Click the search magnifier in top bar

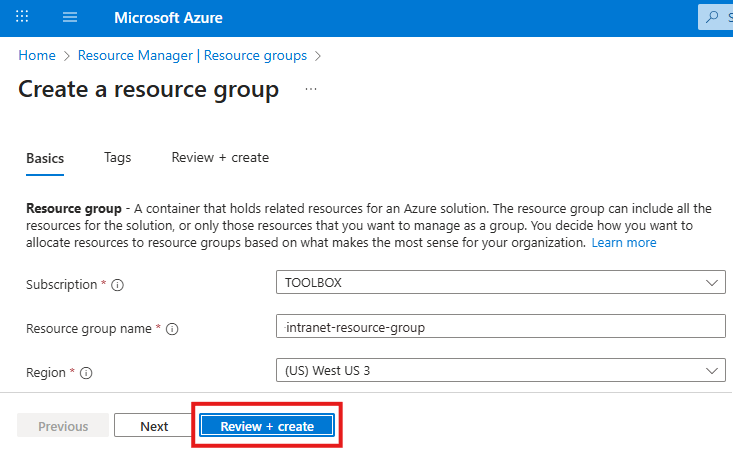(713, 17)
